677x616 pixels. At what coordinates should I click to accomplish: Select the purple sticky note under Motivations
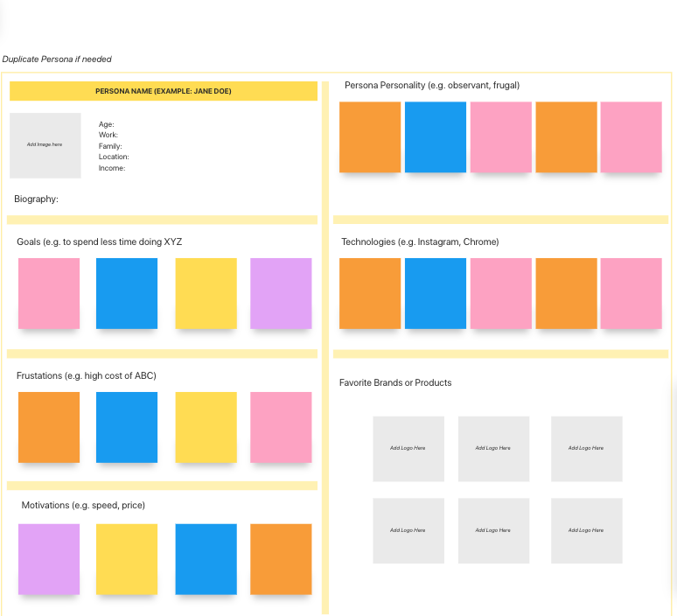pyautogui.click(x=49, y=559)
